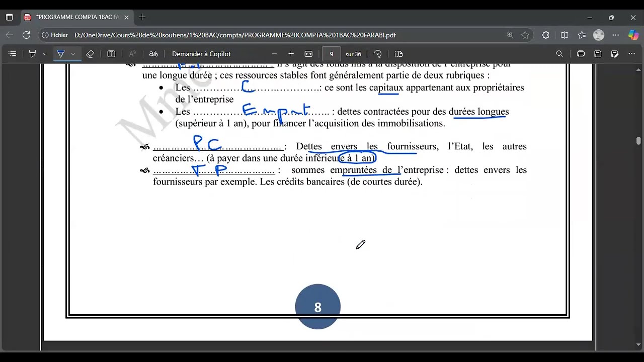Click the word 'capitaux' in the document

point(386,87)
